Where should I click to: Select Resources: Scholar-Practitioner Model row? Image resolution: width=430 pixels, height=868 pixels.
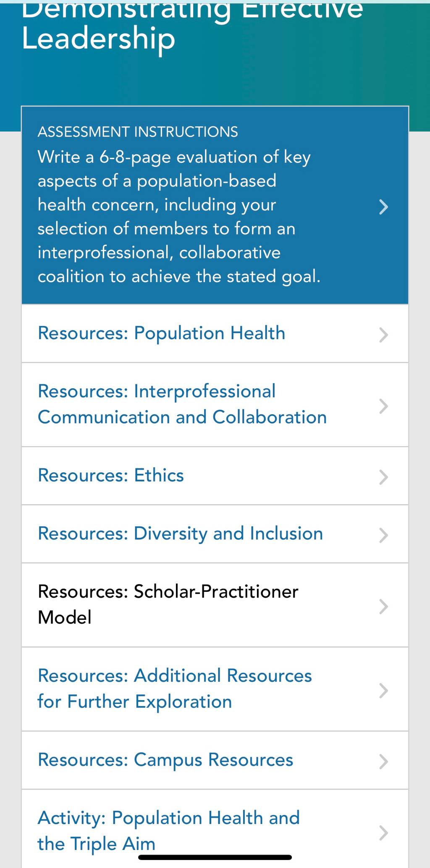tap(215, 605)
